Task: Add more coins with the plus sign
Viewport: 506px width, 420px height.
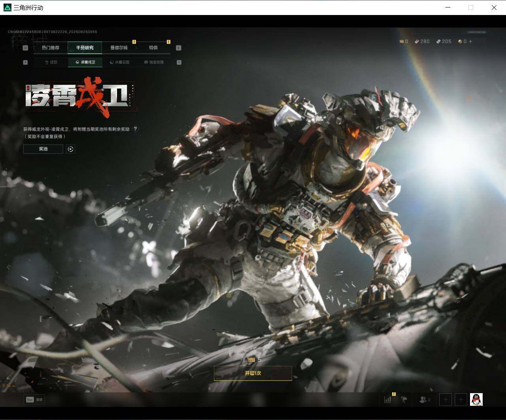Action: (x=470, y=41)
